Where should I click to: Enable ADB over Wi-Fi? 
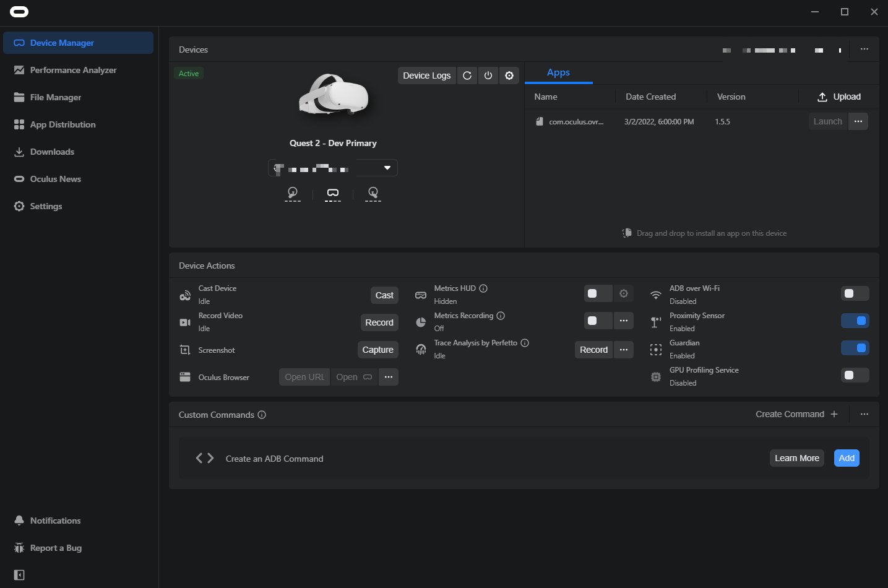855,293
